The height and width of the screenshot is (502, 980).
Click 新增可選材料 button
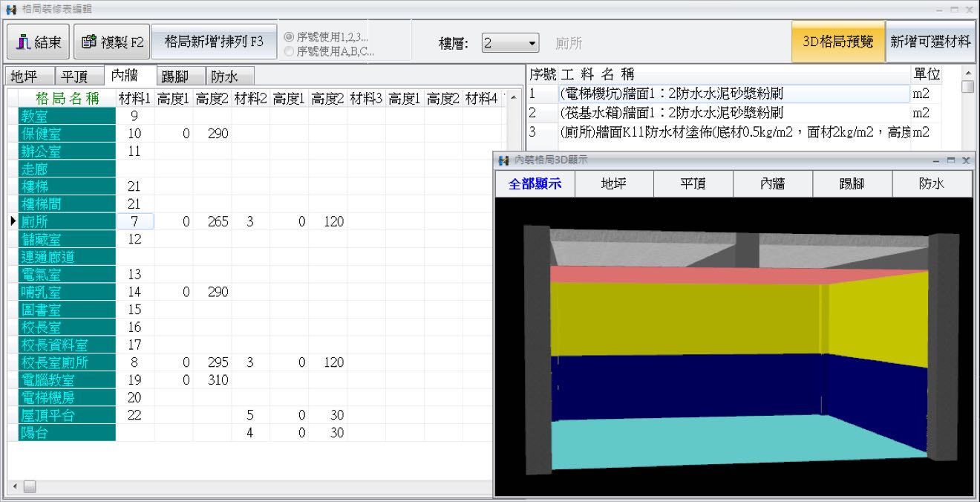point(930,42)
